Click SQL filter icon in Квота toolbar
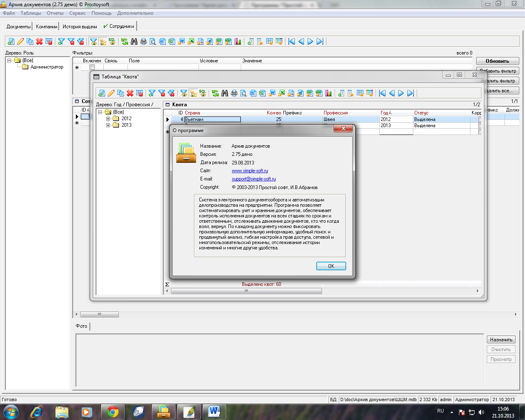Screen dimensions: 525x420 tap(203, 93)
